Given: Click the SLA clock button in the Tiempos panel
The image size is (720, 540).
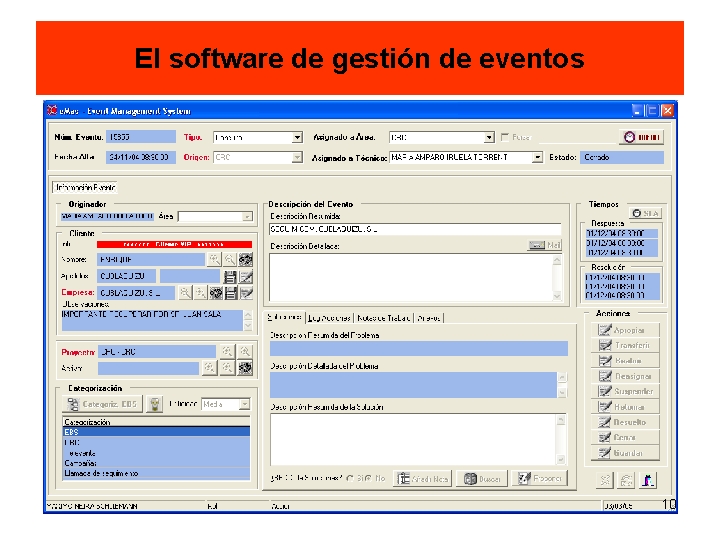Looking at the screenshot, I should [x=645, y=213].
